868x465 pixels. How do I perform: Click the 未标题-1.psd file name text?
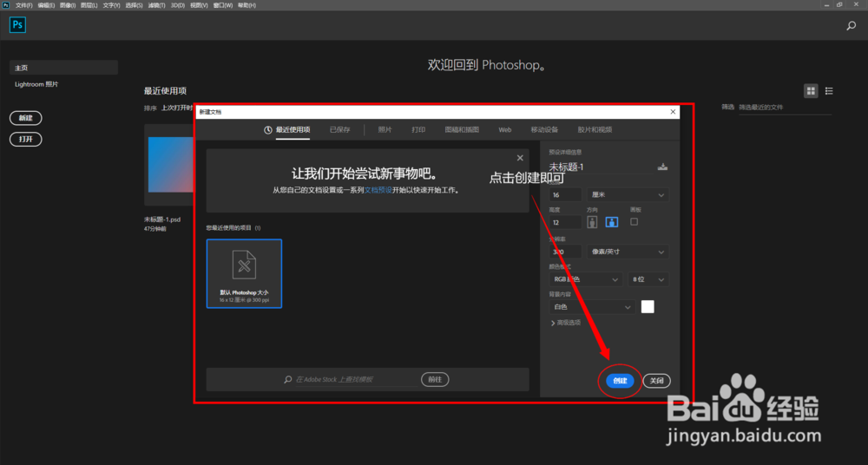[162, 219]
